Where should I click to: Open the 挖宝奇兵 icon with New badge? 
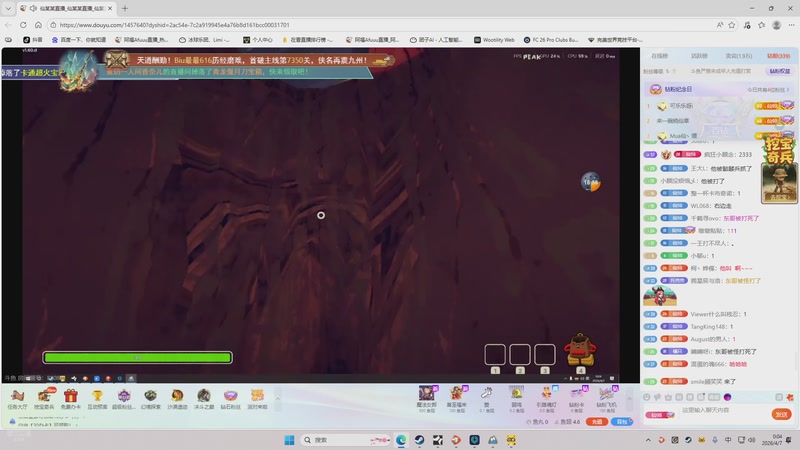[x=44, y=398]
